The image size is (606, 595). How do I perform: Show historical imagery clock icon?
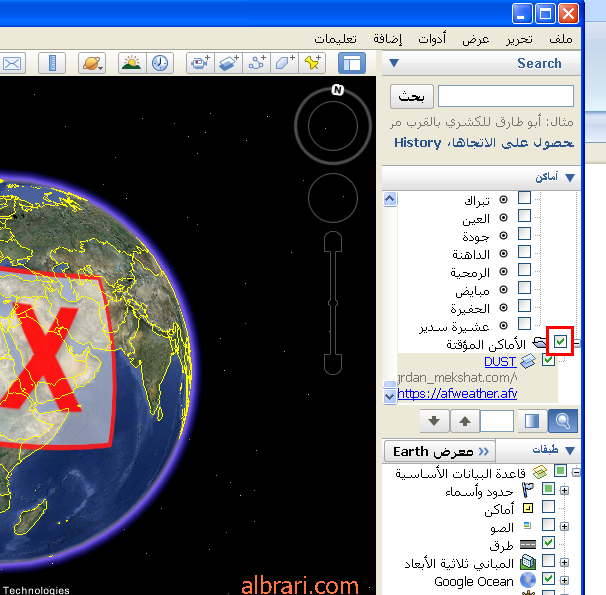pyautogui.click(x=160, y=63)
